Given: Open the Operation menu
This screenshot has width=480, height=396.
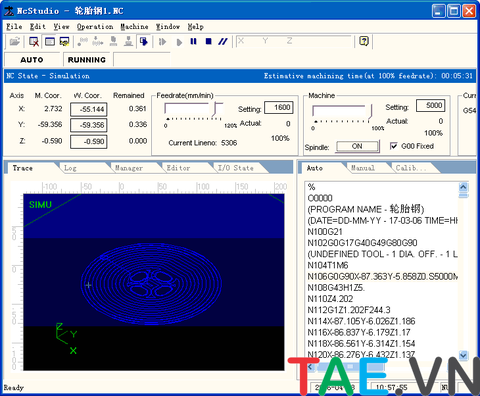Looking at the screenshot, I should coord(95,27).
